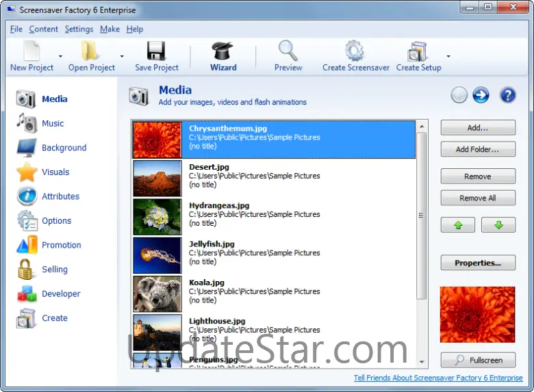The height and width of the screenshot is (392, 534).
Task: Move selected item down with green arrow
Action: tap(498, 225)
